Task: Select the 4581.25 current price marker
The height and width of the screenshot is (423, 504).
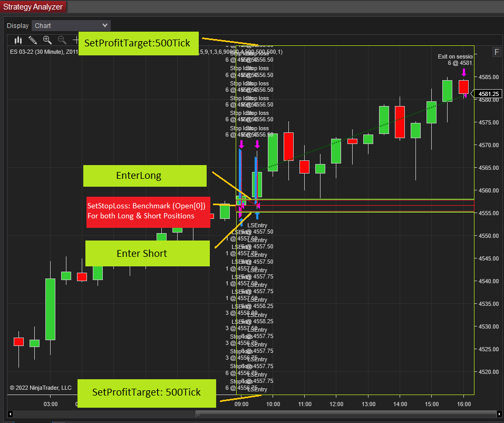Action: (x=487, y=94)
